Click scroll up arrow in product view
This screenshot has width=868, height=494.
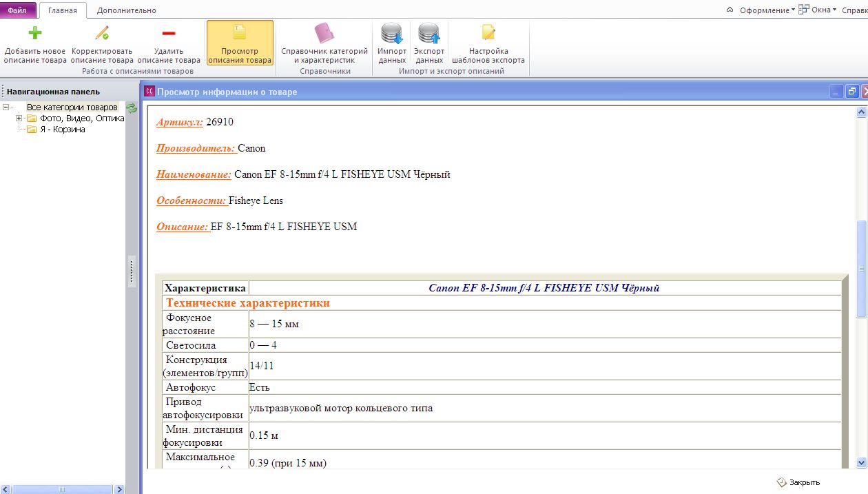pyautogui.click(x=861, y=111)
